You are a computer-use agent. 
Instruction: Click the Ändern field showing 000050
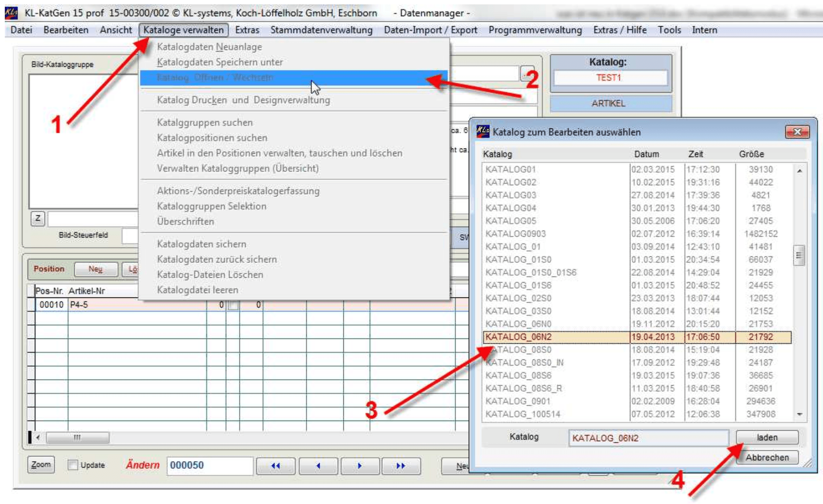click(x=210, y=466)
